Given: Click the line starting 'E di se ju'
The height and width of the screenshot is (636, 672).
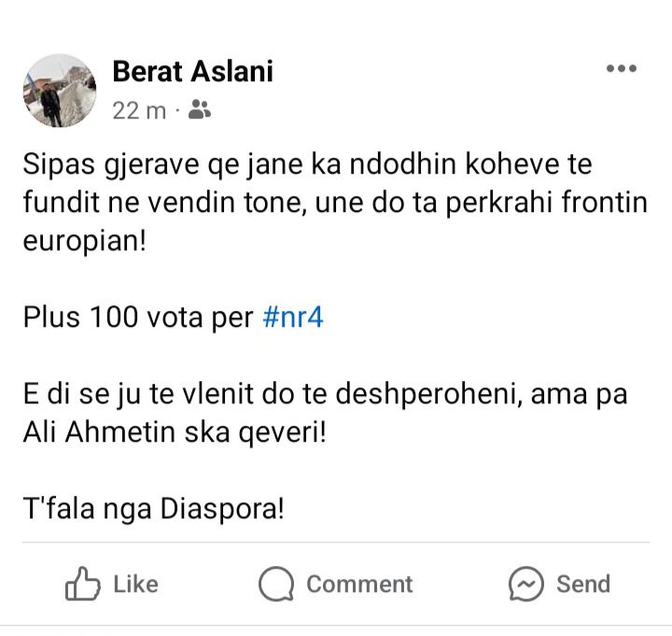Looking at the screenshot, I should click(x=325, y=394).
